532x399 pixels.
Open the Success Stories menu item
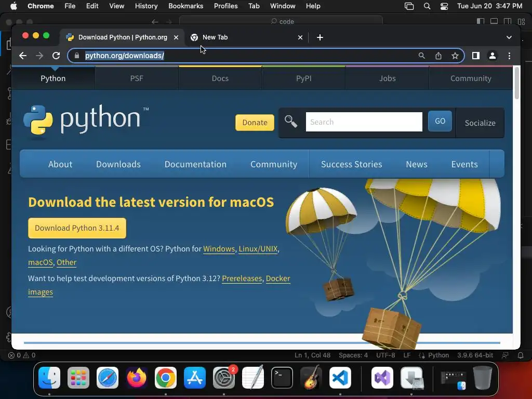pyautogui.click(x=352, y=164)
